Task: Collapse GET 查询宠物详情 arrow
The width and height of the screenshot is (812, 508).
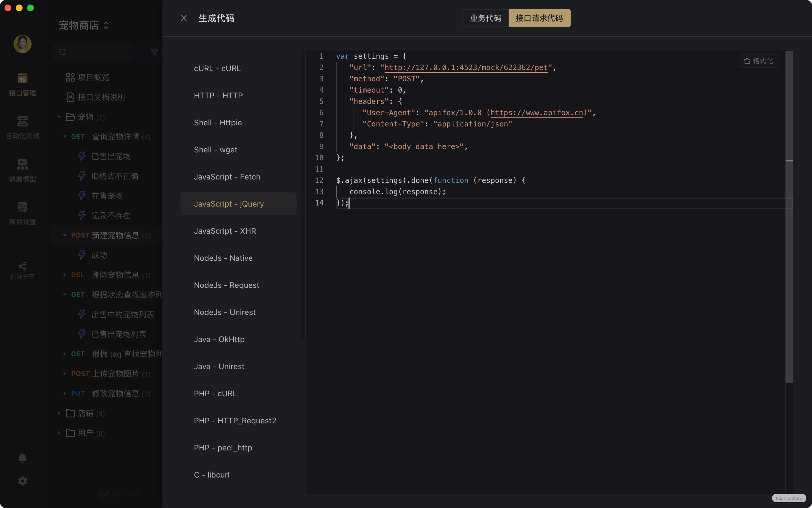Action: point(65,137)
